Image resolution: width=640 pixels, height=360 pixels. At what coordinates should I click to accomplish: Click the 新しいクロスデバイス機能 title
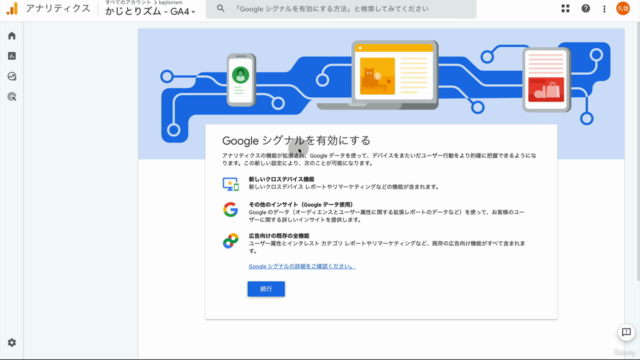(x=282, y=179)
